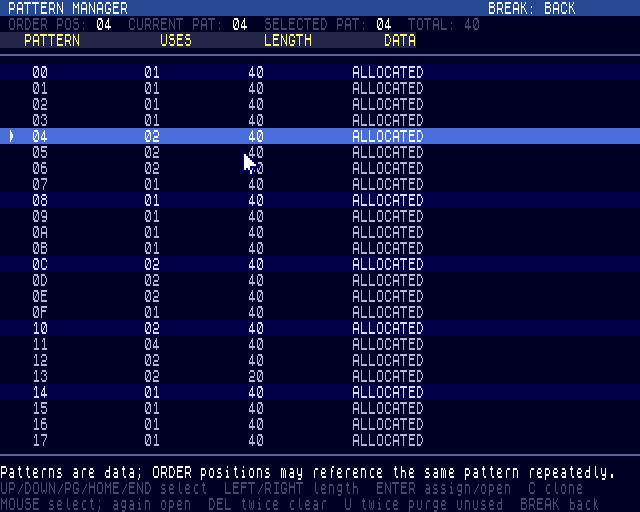Select pattern row 08
Image resolution: width=640 pixels, height=512 pixels.
click(x=320, y=200)
